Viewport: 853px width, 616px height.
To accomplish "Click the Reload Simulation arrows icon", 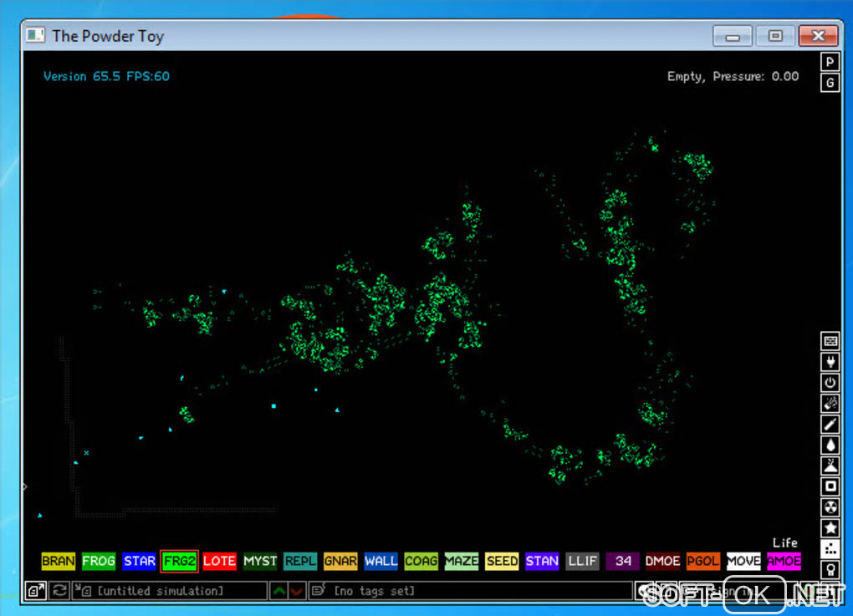I will point(59,590).
